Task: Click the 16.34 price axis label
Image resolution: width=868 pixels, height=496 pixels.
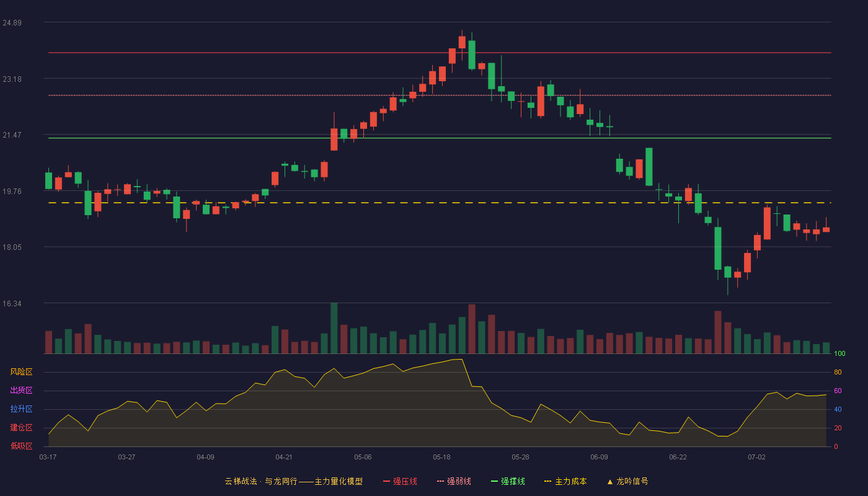Action: (12, 304)
